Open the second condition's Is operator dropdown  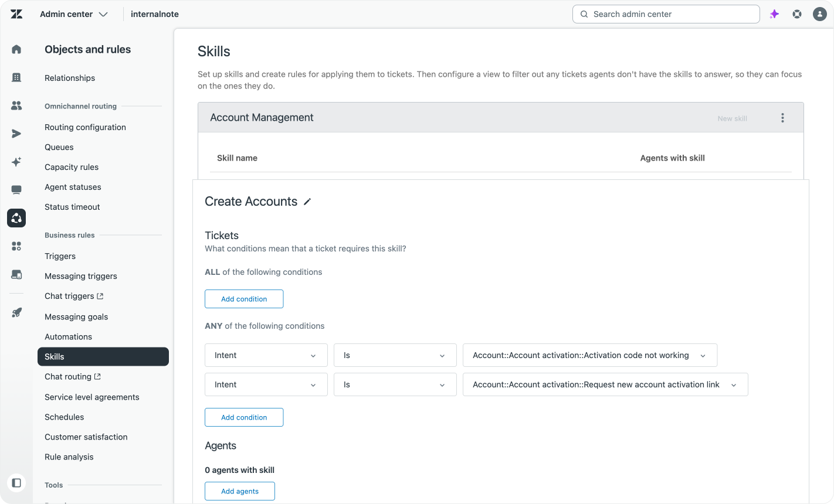(x=395, y=384)
